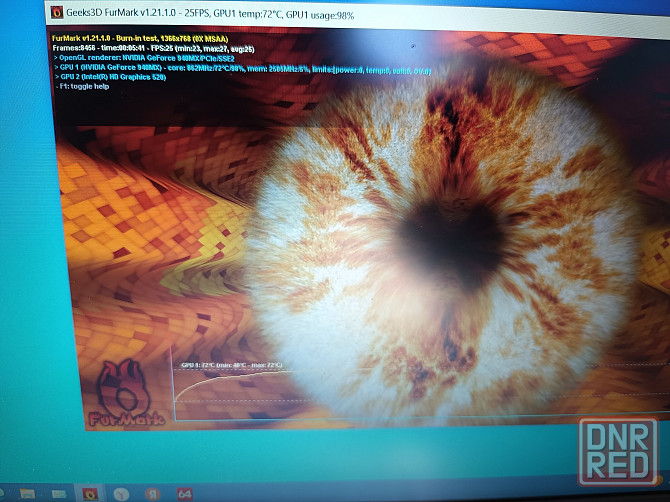
Task: Click the GPU 2 Intel HD Graphics 520 line
Action: 114,77
